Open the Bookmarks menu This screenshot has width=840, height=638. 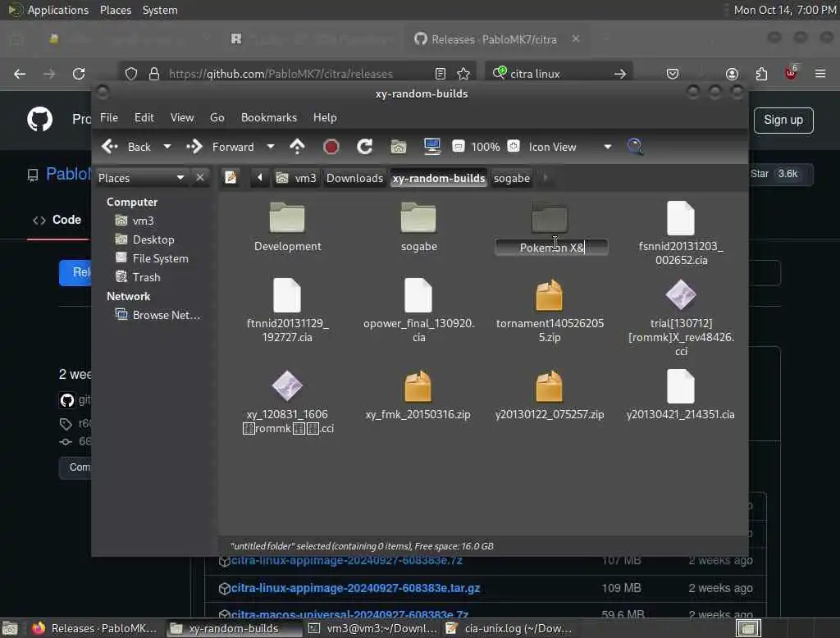coord(269,117)
